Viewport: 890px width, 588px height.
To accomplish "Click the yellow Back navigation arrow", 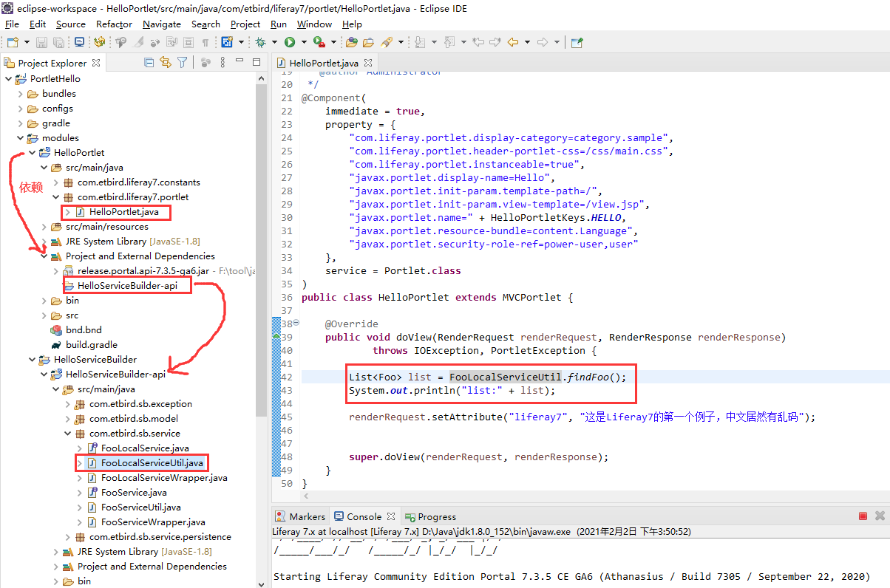I will click(x=512, y=42).
